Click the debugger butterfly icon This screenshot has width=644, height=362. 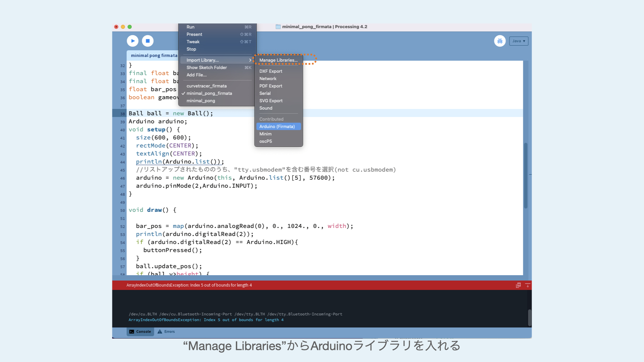click(x=500, y=41)
